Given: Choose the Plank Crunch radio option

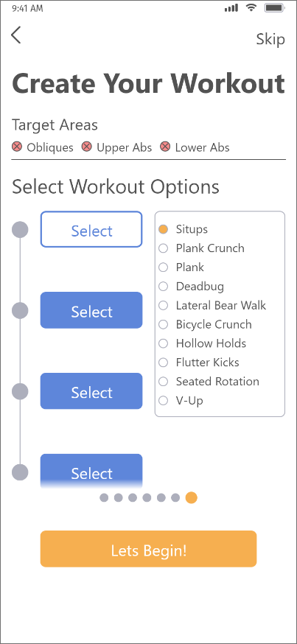Looking at the screenshot, I should click(163, 248).
